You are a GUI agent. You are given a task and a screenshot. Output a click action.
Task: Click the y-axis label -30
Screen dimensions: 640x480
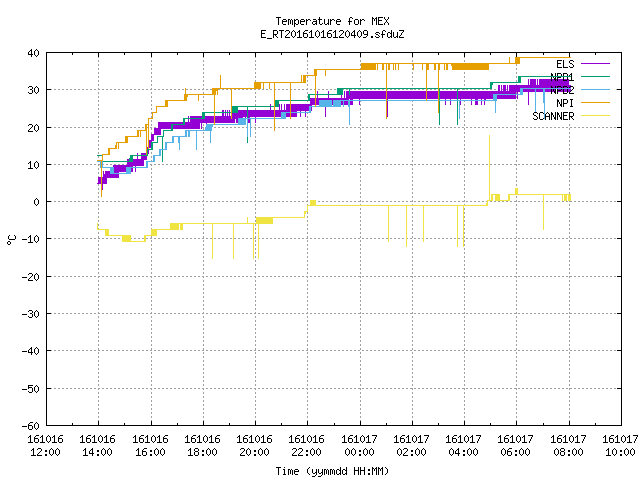point(31,314)
